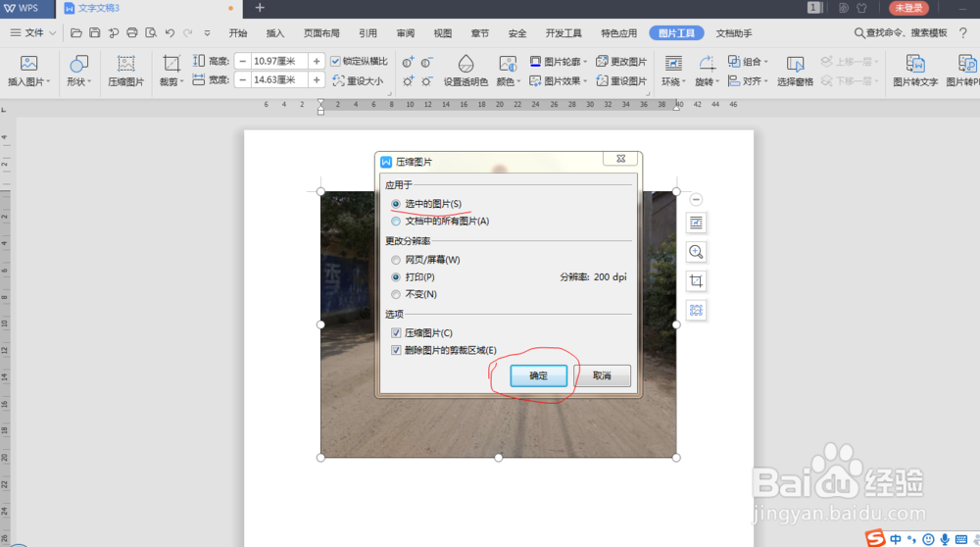980x547 pixels.
Task: Click the 更改图片 icon
Action: pos(621,61)
